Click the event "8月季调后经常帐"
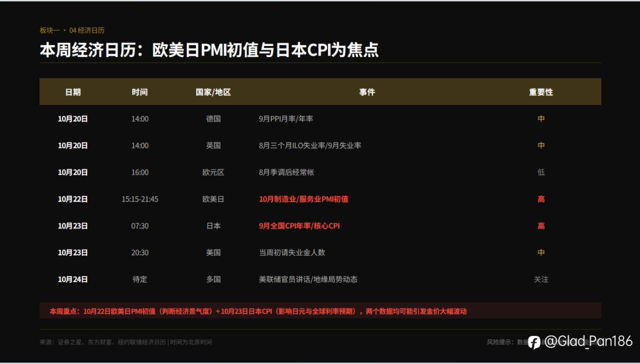The width and height of the screenshot is (640, 364). coord(286,172)
